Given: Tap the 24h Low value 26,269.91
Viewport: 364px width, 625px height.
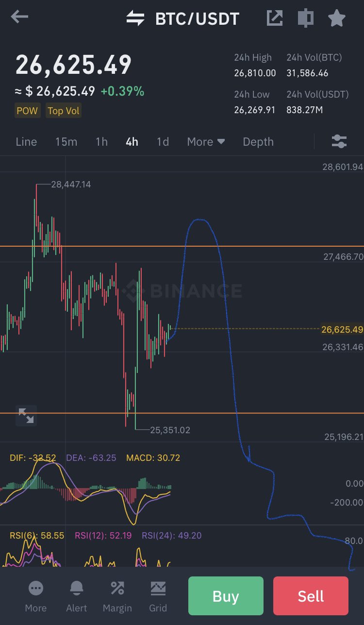Looking at the screenshot, I should click(x=255, y=110).
